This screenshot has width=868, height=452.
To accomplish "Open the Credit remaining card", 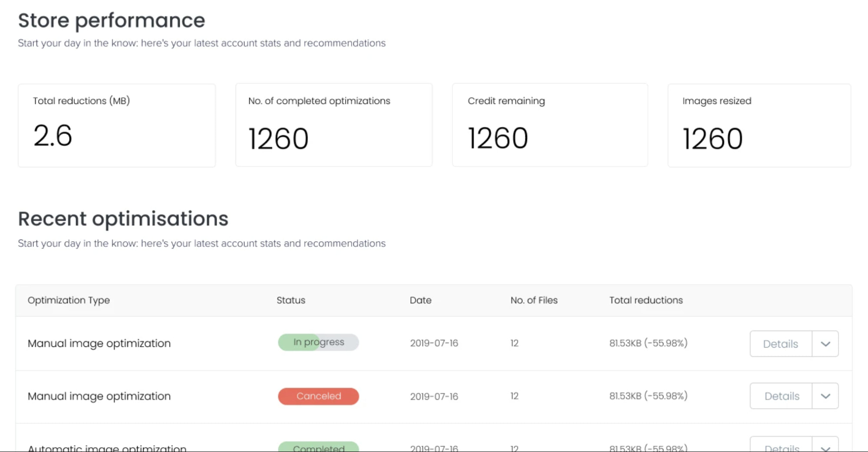I will 550,126.
